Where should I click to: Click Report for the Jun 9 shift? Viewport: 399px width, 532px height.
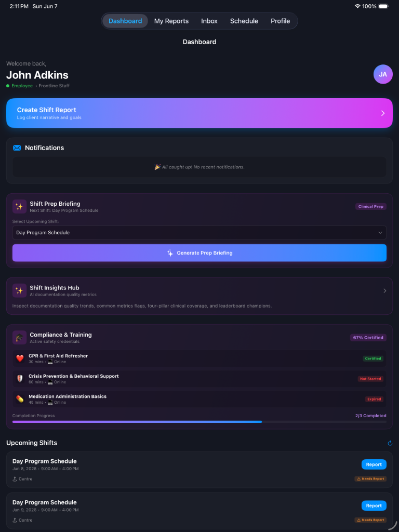374,506
